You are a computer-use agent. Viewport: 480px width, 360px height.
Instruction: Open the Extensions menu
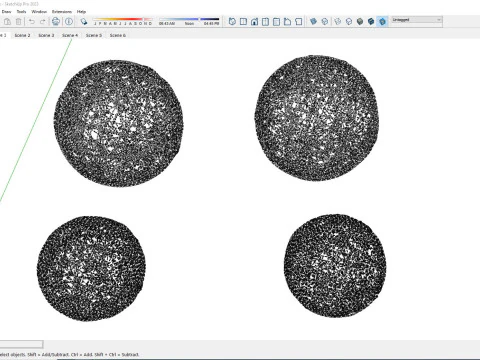click(x=62, y=12)
